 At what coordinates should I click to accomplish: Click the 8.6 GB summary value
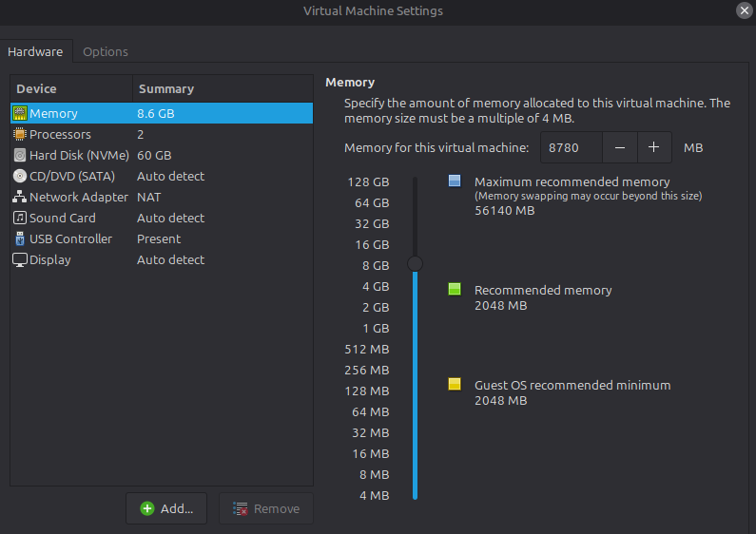(x=156, y=113)
